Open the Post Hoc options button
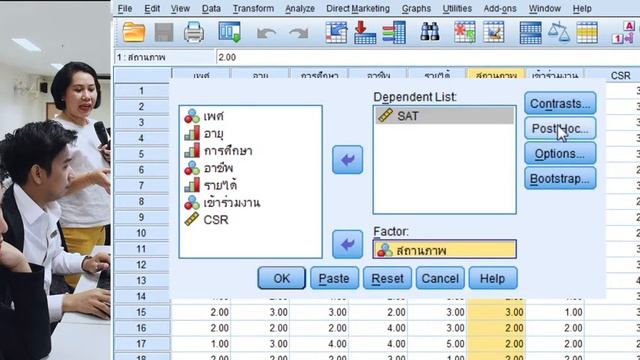The height and width of the screenshot is (360, 640). pyautogui.click(x=560, y=129)
